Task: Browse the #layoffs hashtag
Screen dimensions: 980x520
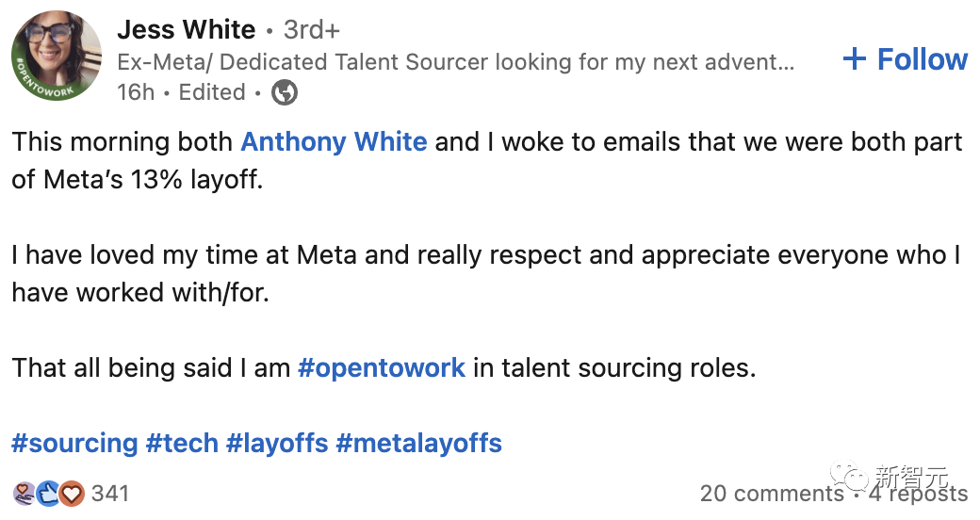Action: click(277, 443)
